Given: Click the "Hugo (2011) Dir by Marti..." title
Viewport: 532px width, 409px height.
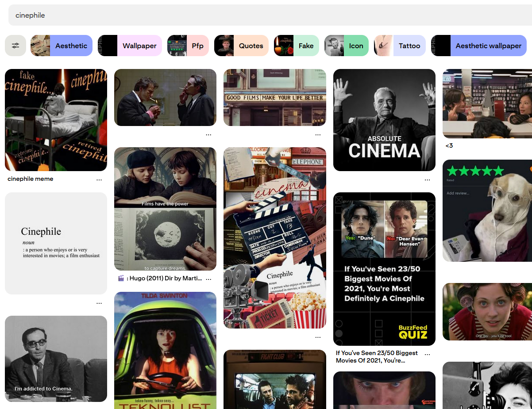Looking at the screenshot, I should tap(160, 279).
